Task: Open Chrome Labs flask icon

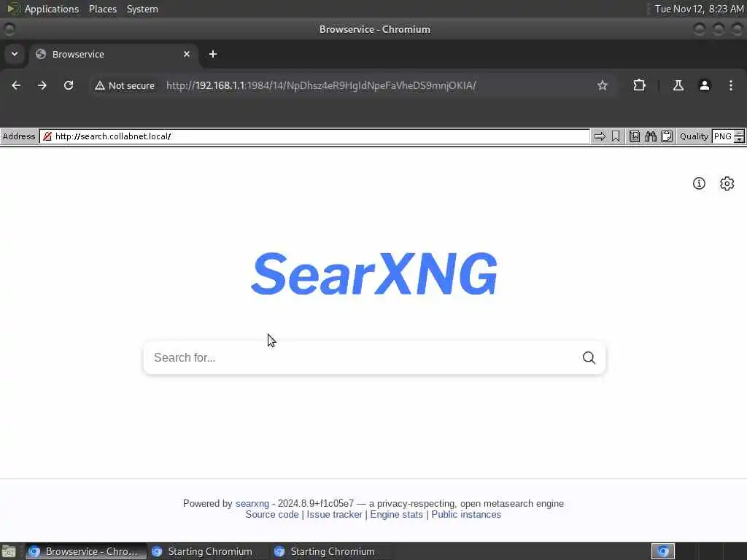Action: point(678,85)
